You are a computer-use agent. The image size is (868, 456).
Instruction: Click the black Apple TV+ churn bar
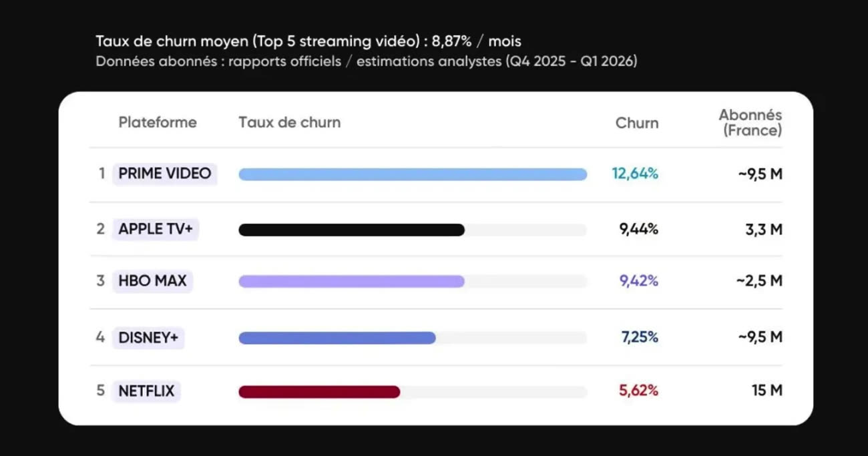(x=351, y=230)
